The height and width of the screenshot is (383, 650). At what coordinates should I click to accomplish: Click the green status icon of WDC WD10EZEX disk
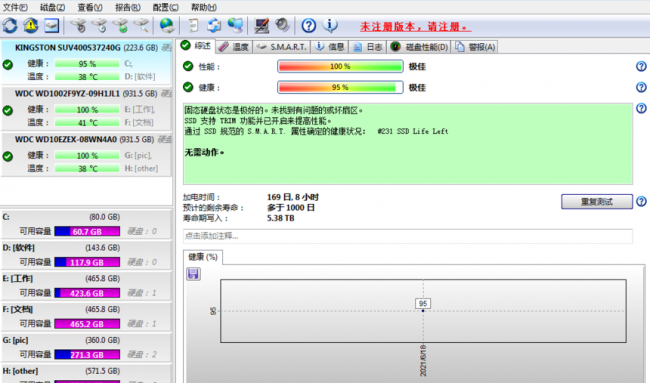coord(7,157)
